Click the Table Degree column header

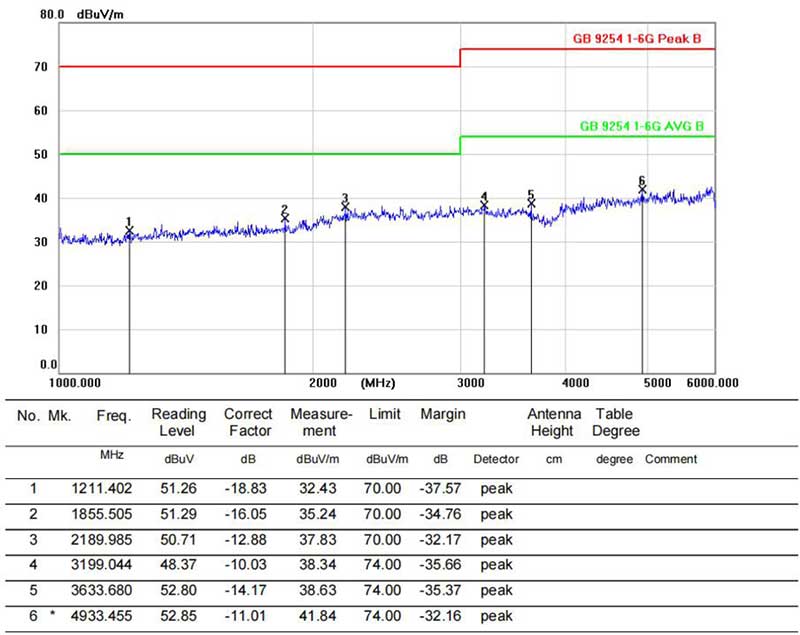point(615,422)
